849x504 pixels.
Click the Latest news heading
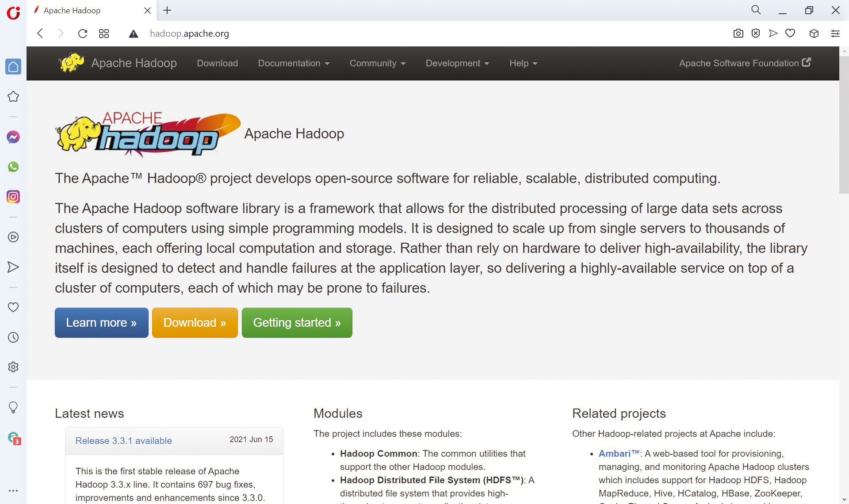pos(89,413)
